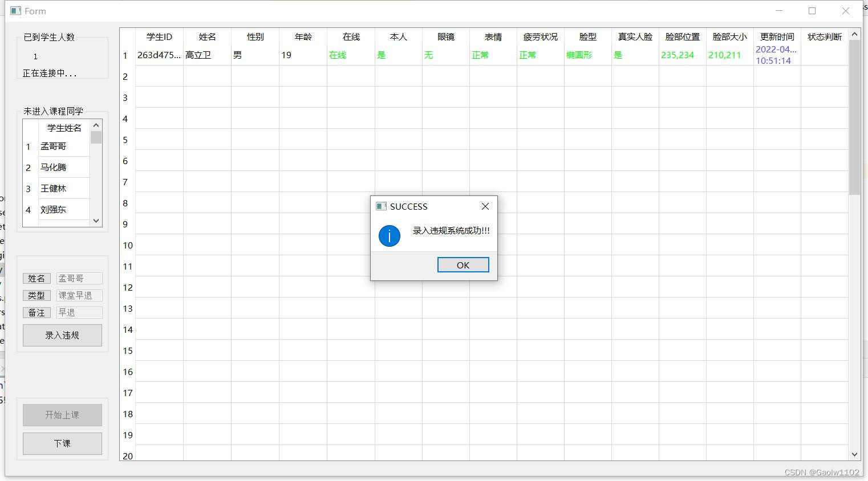Click the SUCCESS dialog title icon
Screen dimensions: 868x481
[x=381, y=206]
